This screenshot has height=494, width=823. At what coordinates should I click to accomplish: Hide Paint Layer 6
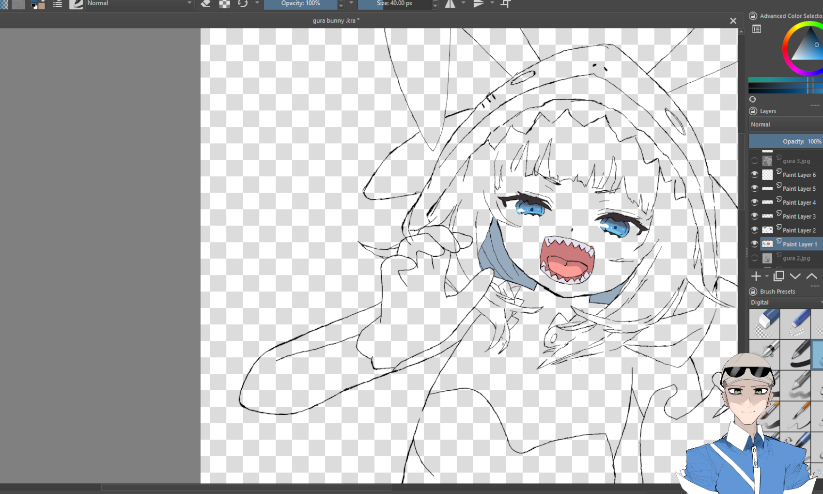[x=754, y=174]
